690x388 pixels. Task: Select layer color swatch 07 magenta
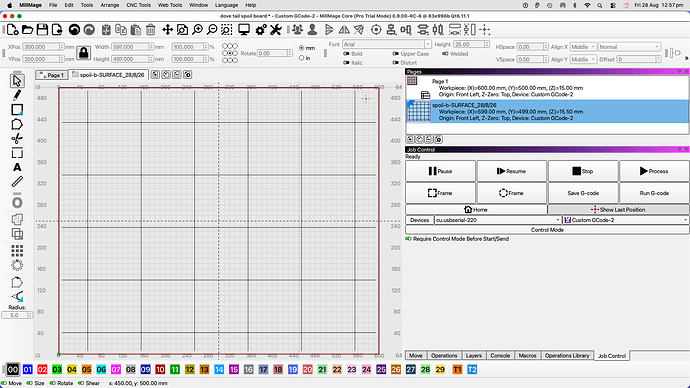[x=116, y=370]
